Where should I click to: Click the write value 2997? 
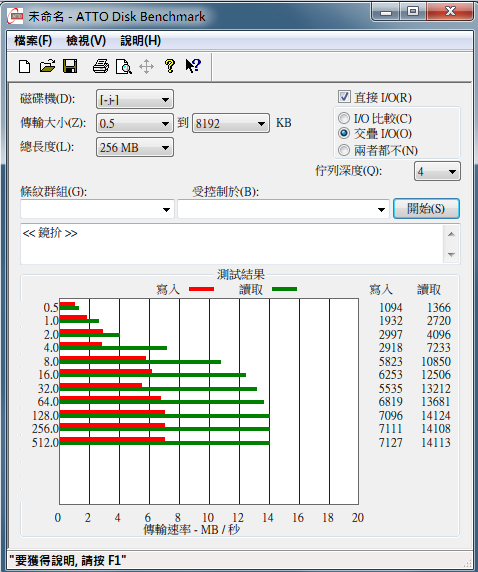(x=390, y=335)
